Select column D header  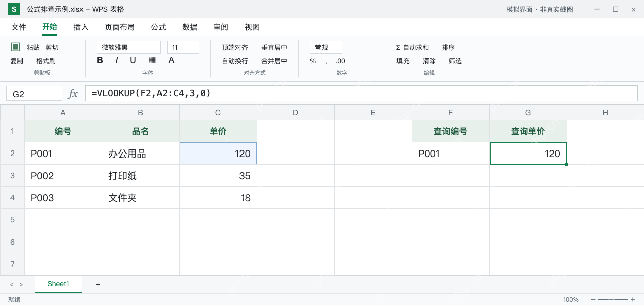pos(296,112)
